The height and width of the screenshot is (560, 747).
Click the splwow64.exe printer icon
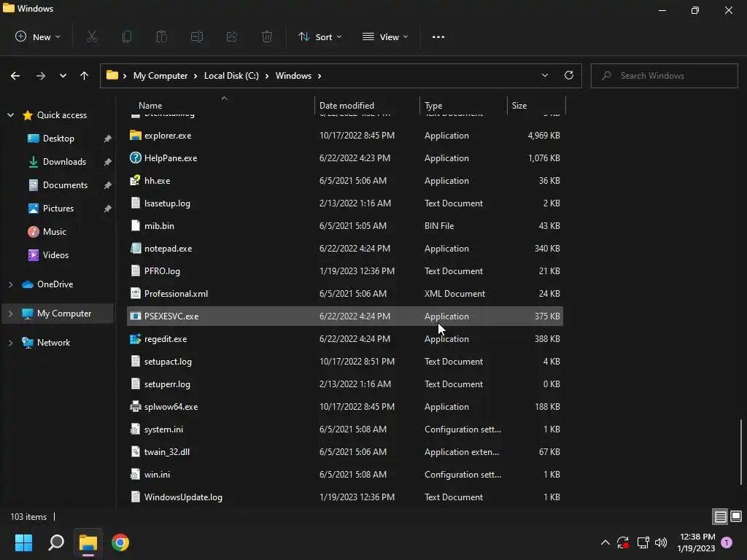click(136, 406)
